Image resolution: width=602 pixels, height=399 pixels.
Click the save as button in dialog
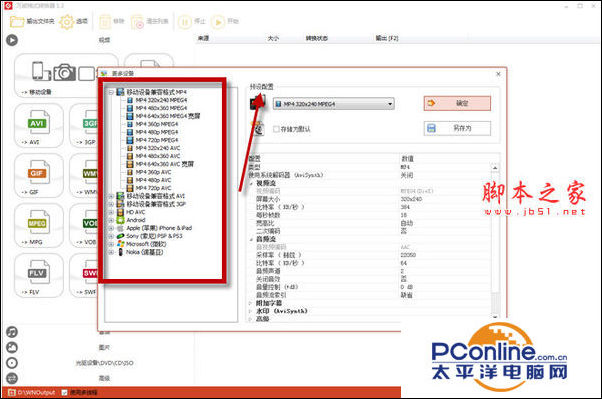pyautogui.click(x=457, y=128)
